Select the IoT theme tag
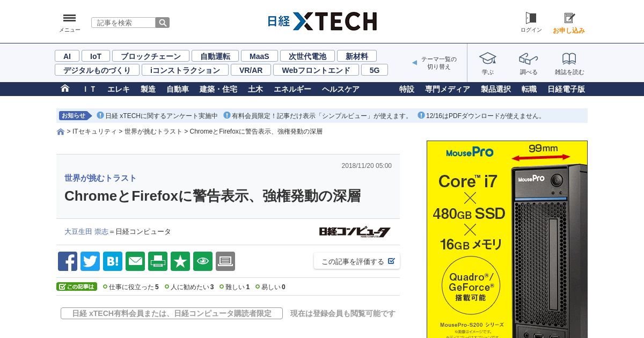644x338 pixels. 96,56
